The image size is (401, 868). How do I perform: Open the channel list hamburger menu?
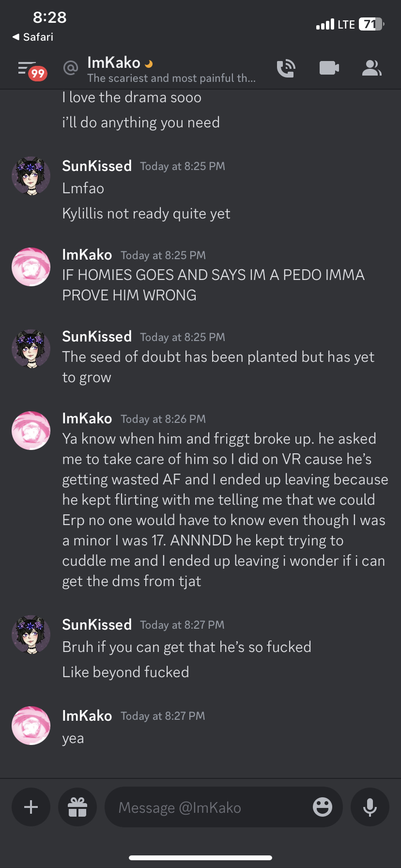click(x=27, y=68)
